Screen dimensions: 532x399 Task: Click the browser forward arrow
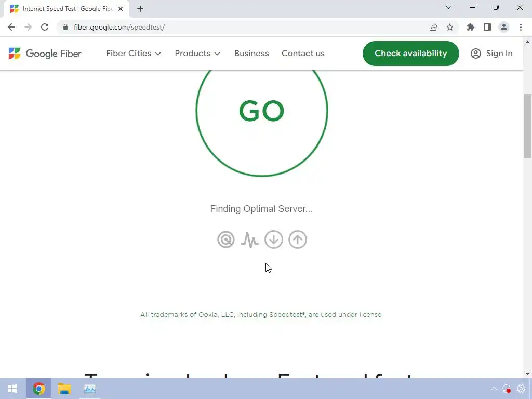tap(28, 27)
